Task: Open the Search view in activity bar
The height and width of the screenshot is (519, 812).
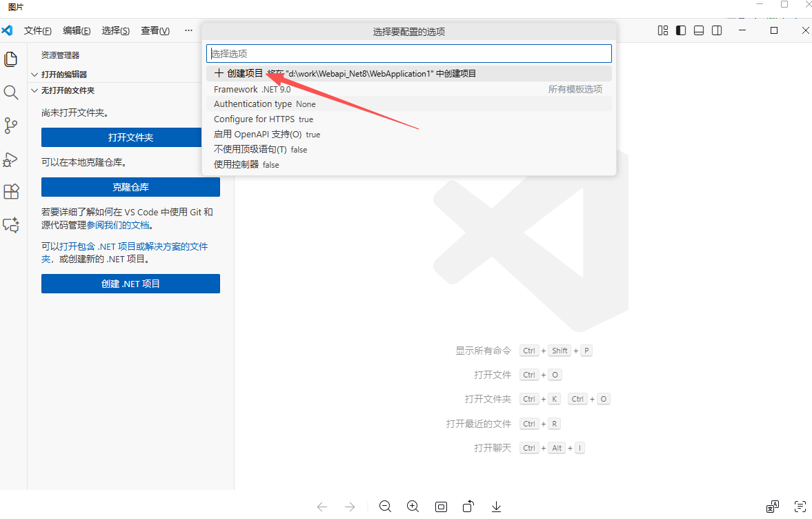Action: 11,92
